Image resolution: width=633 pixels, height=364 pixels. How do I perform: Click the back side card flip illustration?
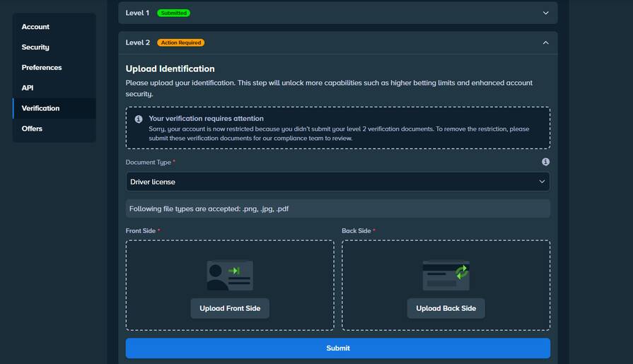pos(446,276)
